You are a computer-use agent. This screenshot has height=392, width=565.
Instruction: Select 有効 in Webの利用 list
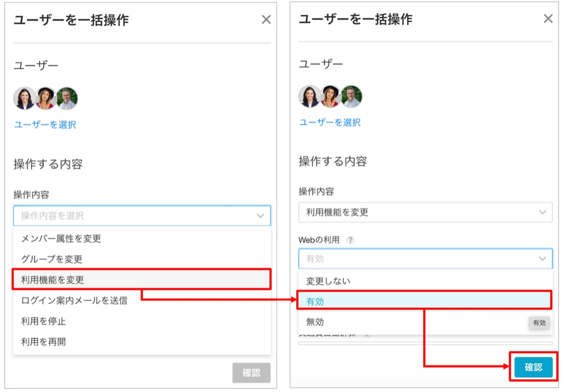[x=425, y=301]
